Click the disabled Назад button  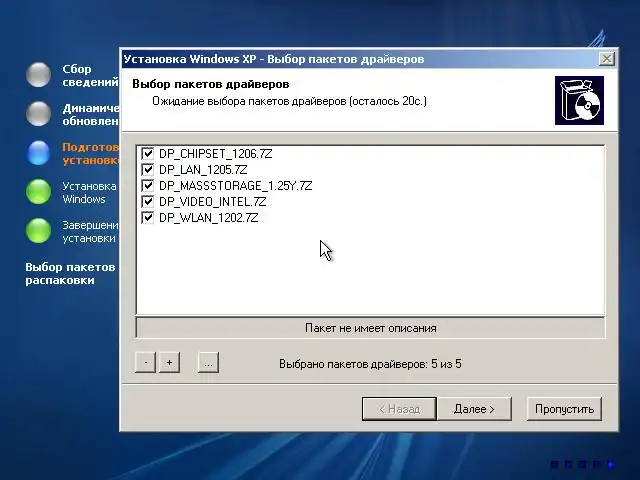[x=399, y=409]
